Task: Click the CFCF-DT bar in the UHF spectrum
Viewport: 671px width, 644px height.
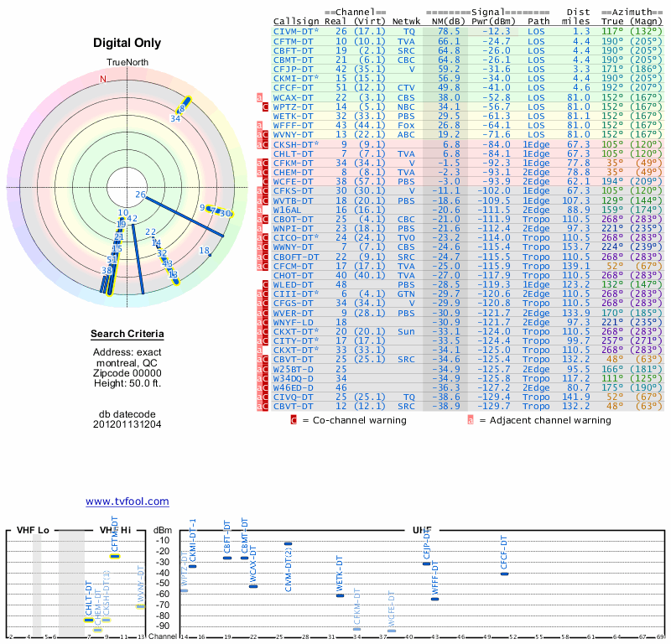Action: tap(504, 574)
